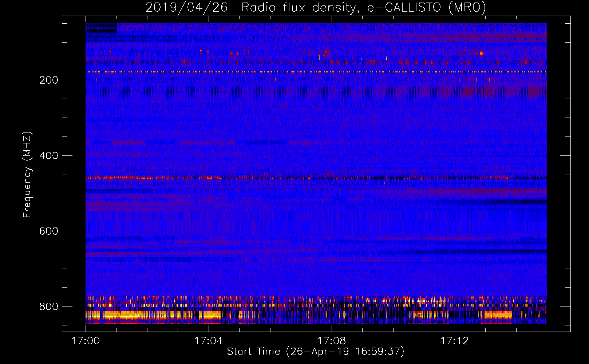Viewport: 589px width, 364px height.
Task: Click the 17:12 time axis label
Action: coord(455,341)
